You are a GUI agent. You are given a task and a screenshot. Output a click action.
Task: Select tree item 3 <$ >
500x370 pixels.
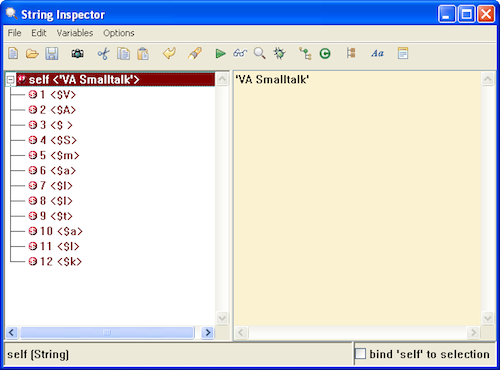tap(51, 125)
